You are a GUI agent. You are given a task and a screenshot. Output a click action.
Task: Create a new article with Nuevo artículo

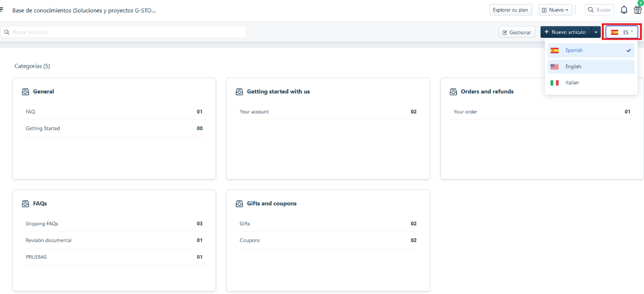point(565,32)
